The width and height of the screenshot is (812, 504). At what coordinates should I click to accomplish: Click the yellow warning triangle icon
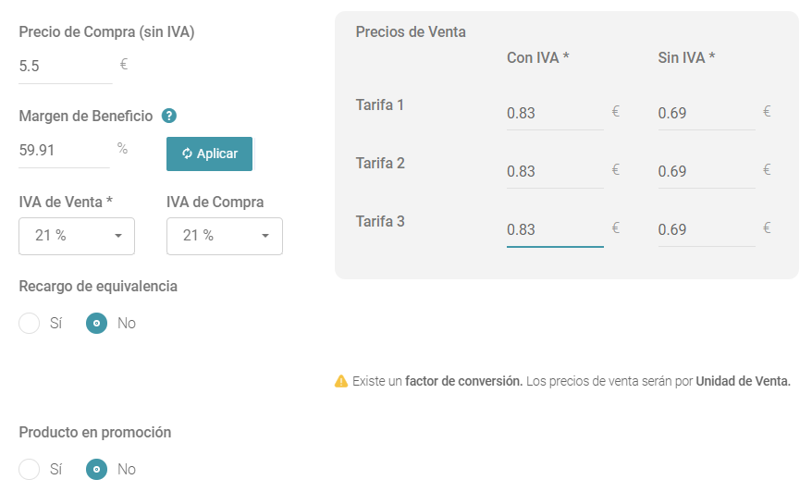click(341, 381)
